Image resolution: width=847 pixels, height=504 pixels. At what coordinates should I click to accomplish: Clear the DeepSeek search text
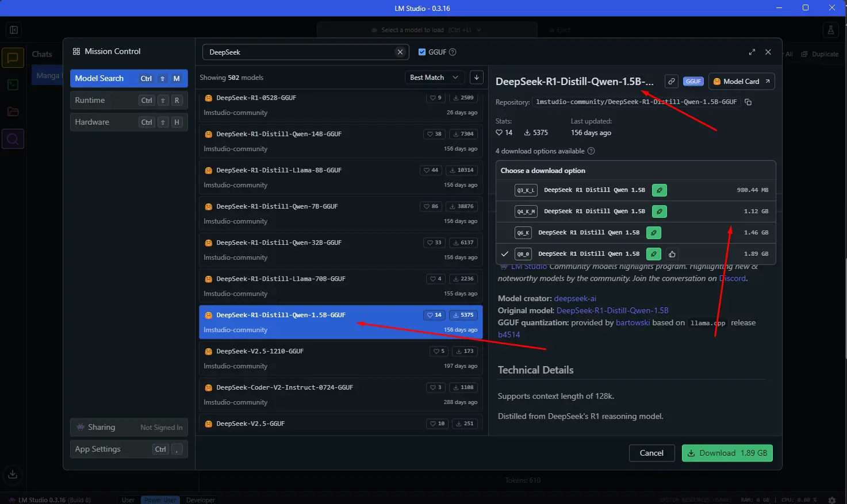[400, 52]
